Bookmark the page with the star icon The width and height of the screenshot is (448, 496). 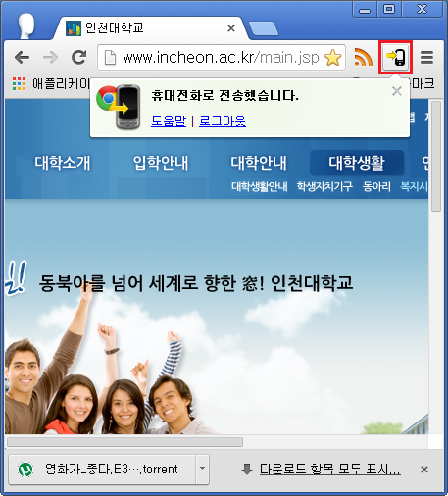pos(332,58)
